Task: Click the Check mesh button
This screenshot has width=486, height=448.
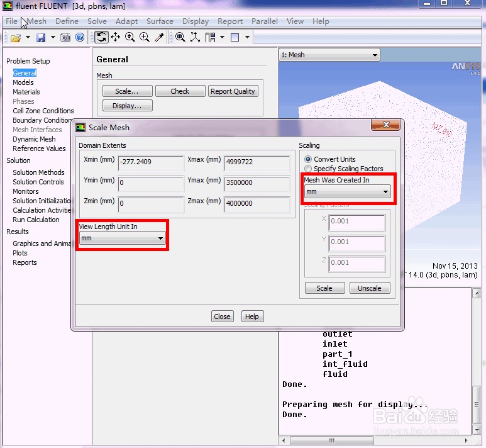Action: (180, 91)
